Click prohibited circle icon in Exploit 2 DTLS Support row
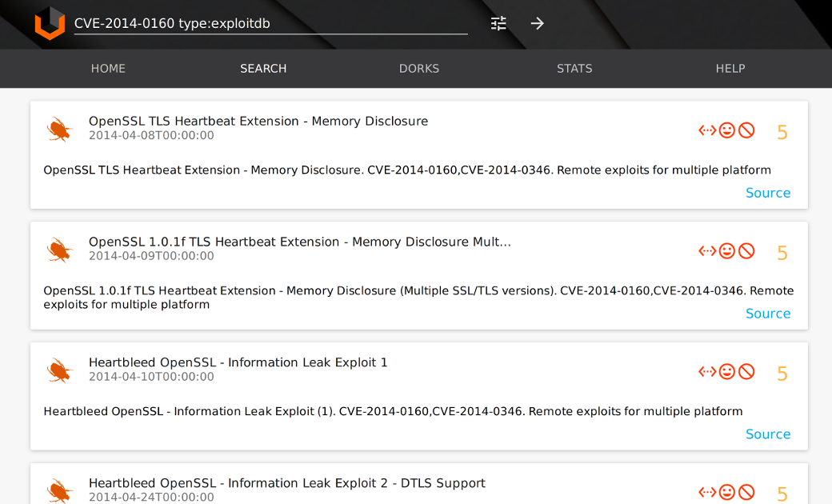 746,492
